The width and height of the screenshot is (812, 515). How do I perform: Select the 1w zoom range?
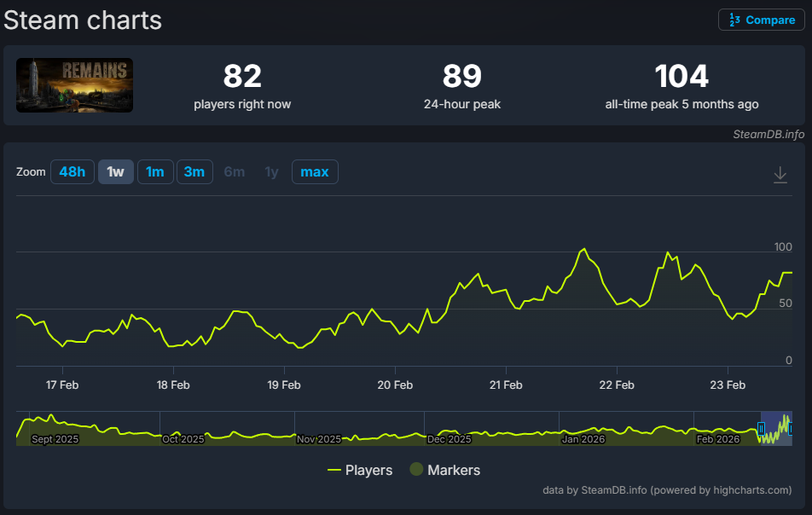coord(115,172)
